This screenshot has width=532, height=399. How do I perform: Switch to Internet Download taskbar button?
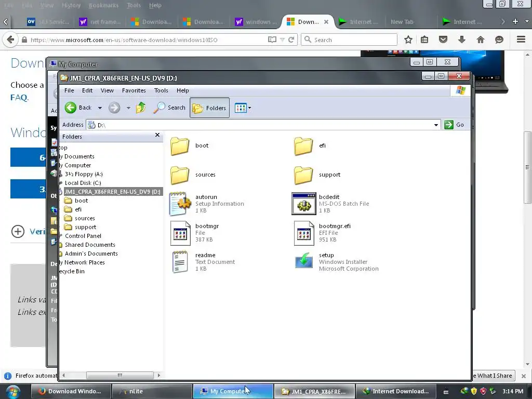pyautogui.click(x=395, y=391)
